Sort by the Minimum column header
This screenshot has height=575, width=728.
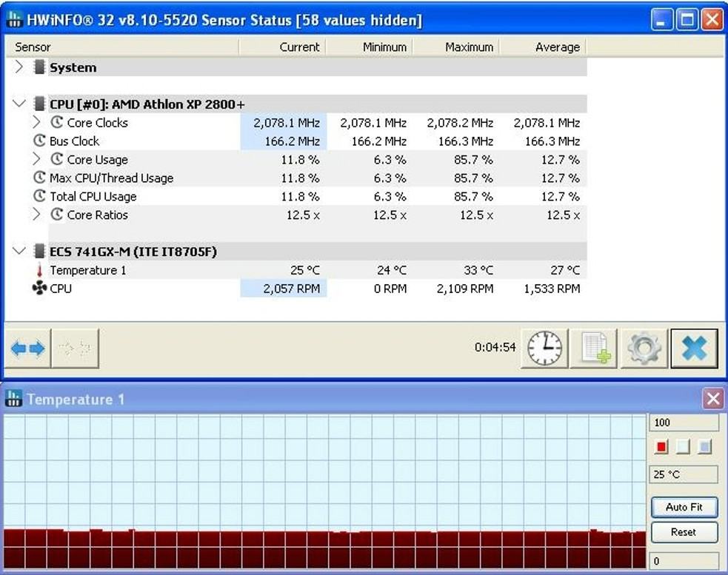coord(369,47)
